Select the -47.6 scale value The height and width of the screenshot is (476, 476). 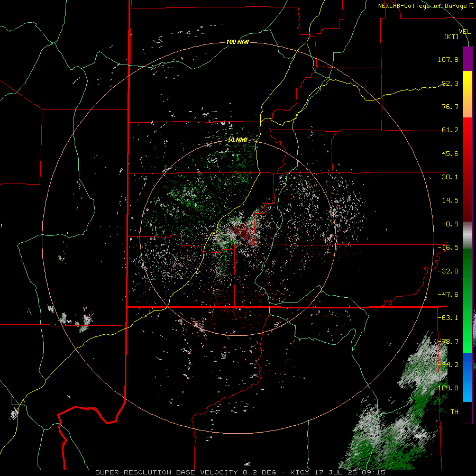(448, 295)
